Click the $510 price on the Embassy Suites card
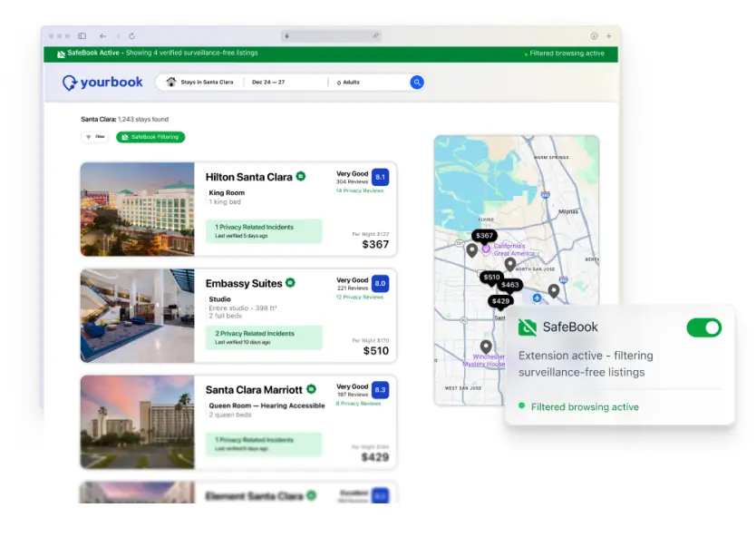 click(375, 351)
